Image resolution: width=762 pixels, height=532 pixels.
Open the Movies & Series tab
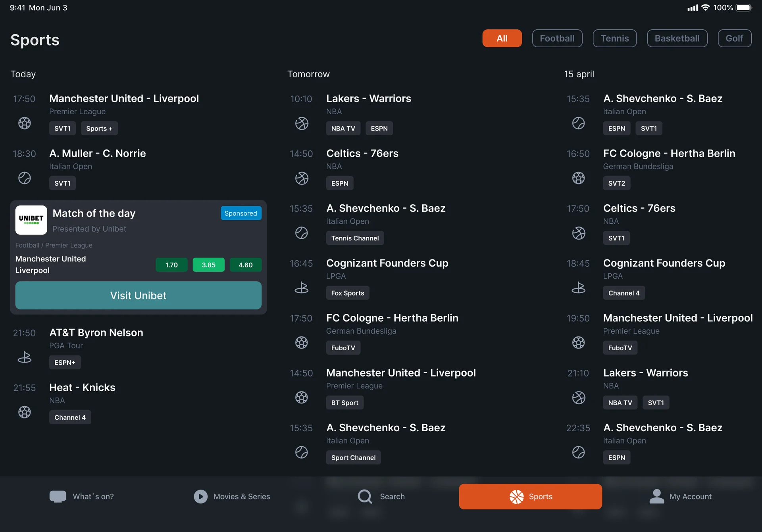(232, 496)
